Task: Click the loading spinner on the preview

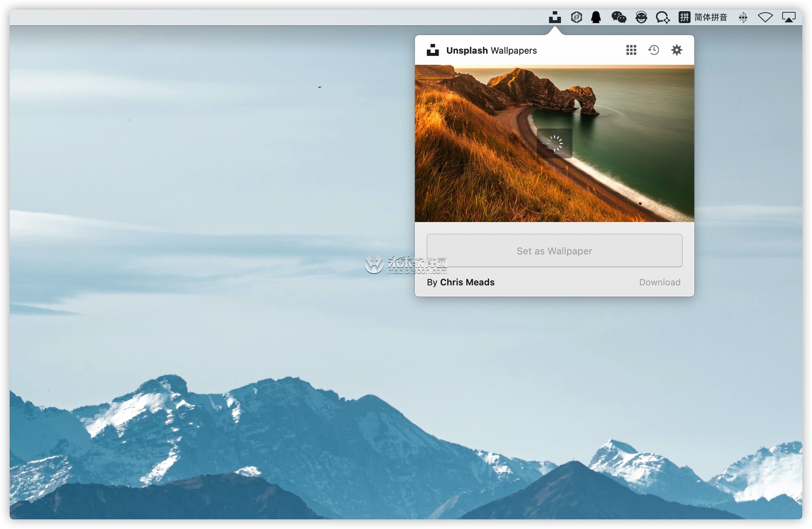Action: pos(554,143)
